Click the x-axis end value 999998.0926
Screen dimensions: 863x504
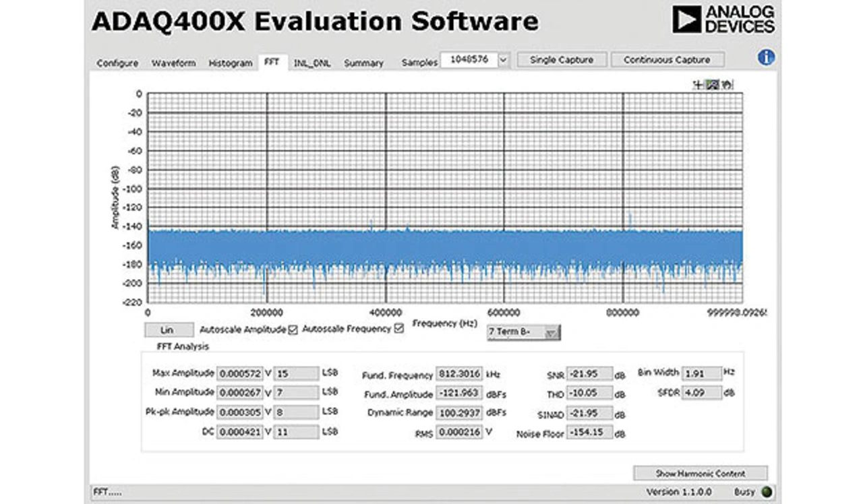coord(737,313)
